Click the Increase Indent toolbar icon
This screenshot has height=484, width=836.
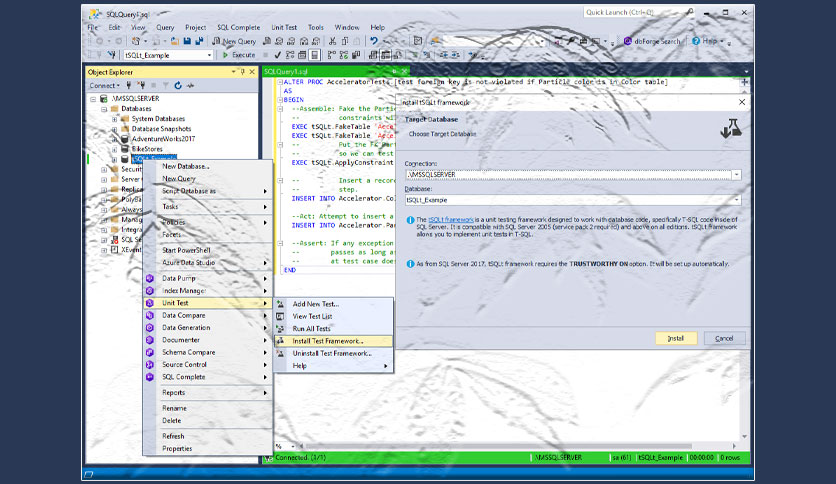click(455, 54)
